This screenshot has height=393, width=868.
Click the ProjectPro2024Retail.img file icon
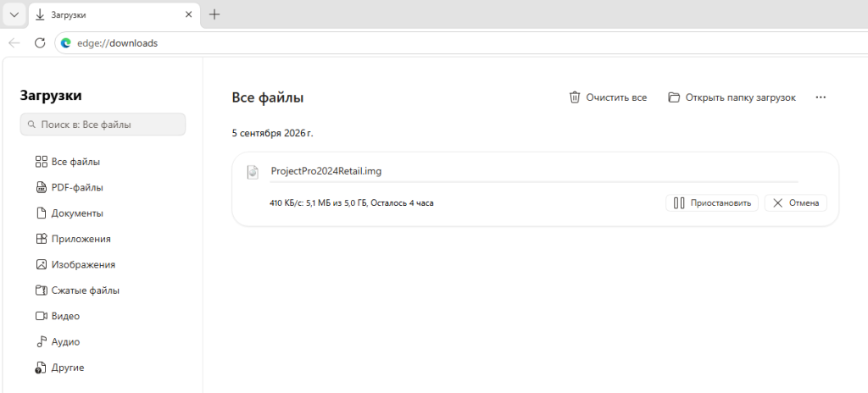253,172
